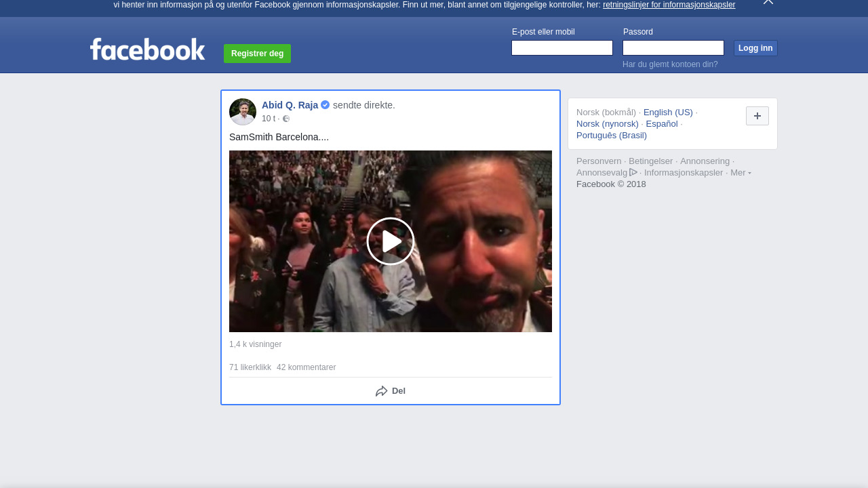Click the Logg inn button
Screen dimensions: 868x488
point(755,48)
